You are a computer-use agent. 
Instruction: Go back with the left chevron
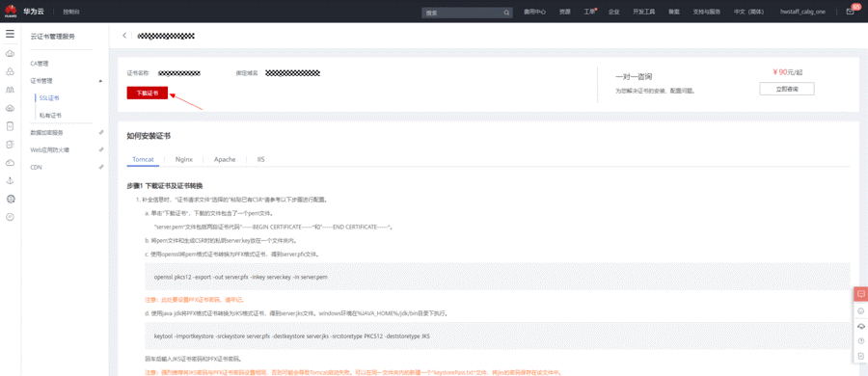(x=124, y=36)
